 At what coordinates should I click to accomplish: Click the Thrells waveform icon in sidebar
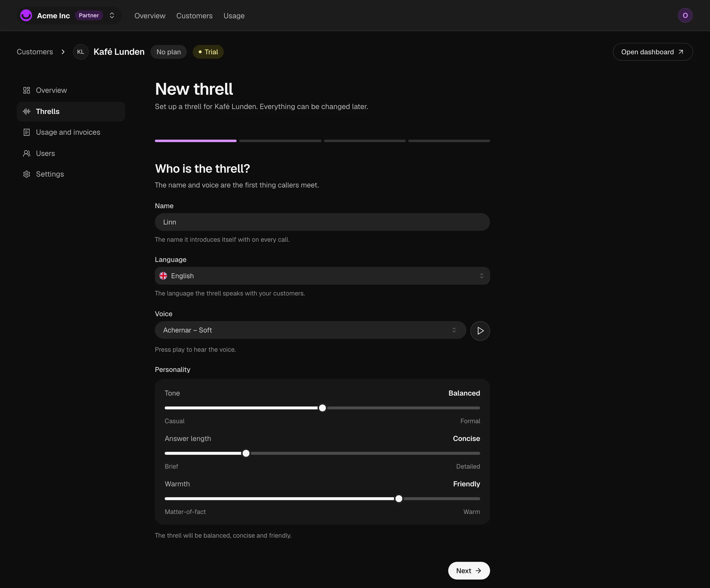point(26,111)
